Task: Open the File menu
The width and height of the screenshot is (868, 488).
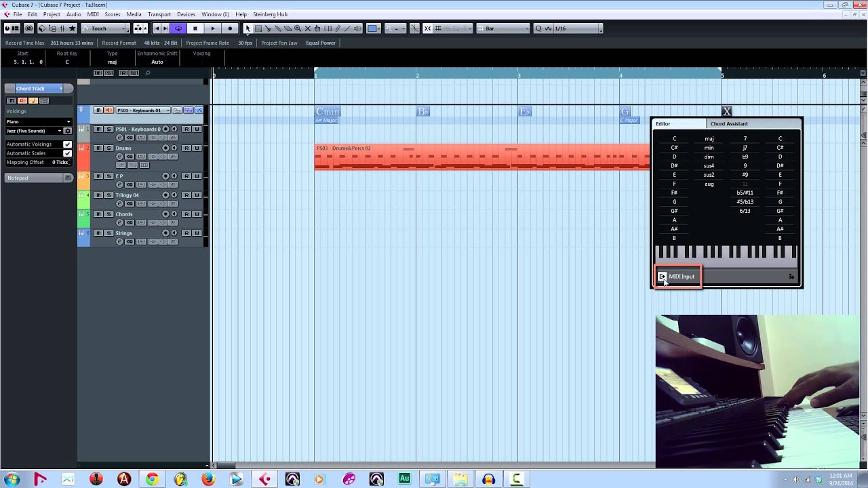Action: pos(17,14)
